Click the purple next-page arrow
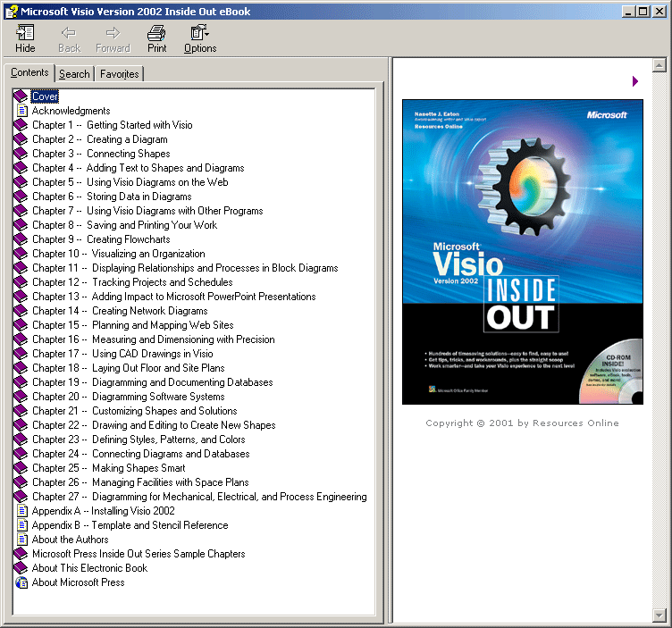The image size is (672, 628). 635,81
